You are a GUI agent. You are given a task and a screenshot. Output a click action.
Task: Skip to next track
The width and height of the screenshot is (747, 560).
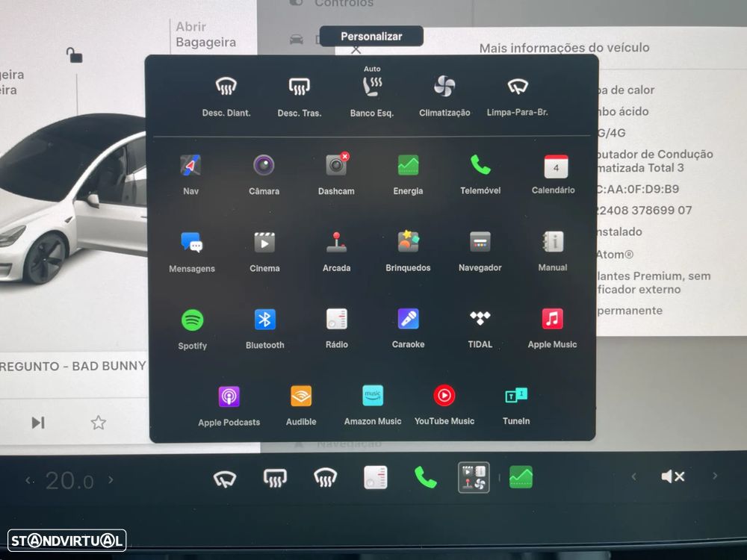point(38,423)
